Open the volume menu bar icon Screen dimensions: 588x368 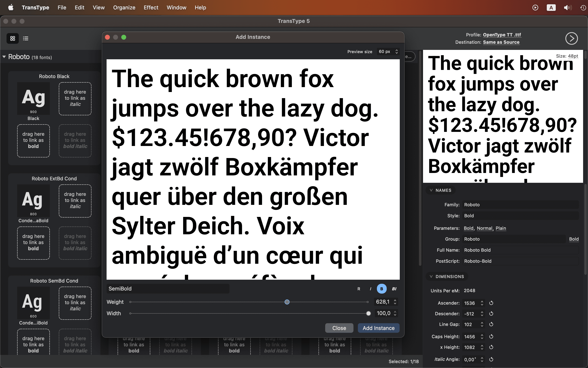point(568,8)
